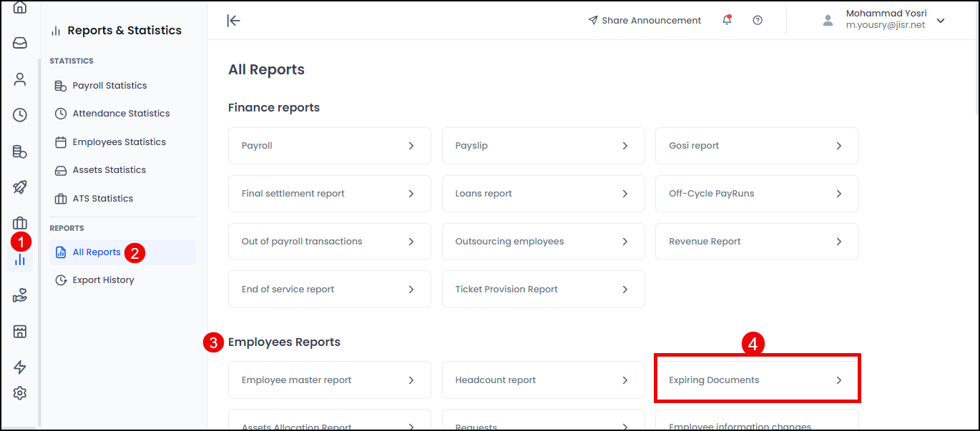
Task: Open Payroll Statistics menu item
Action: [x=109, y=86]
